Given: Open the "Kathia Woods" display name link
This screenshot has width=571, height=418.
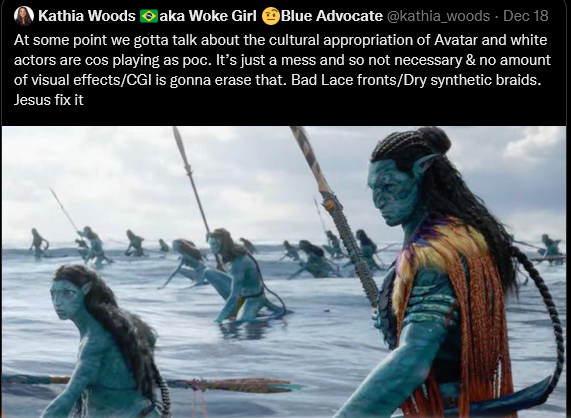Looking at the screenshot, I should point(87,16).
